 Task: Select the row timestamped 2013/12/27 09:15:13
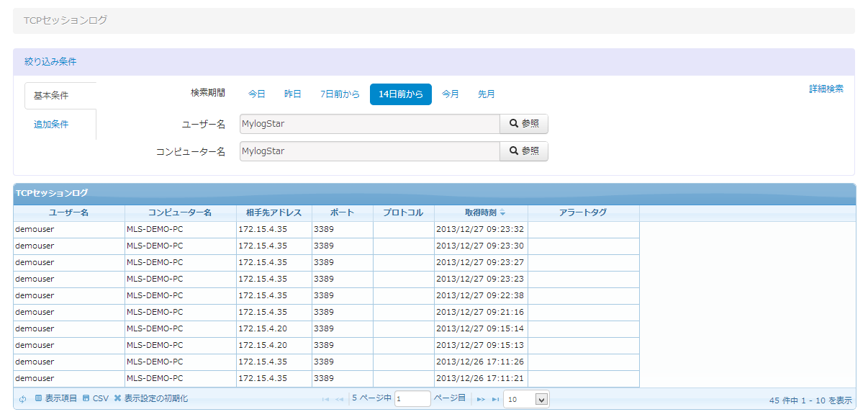point(327,346)
